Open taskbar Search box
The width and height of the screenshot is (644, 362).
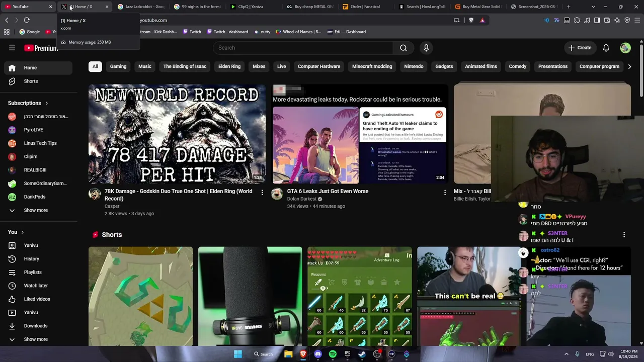point(264,354)
